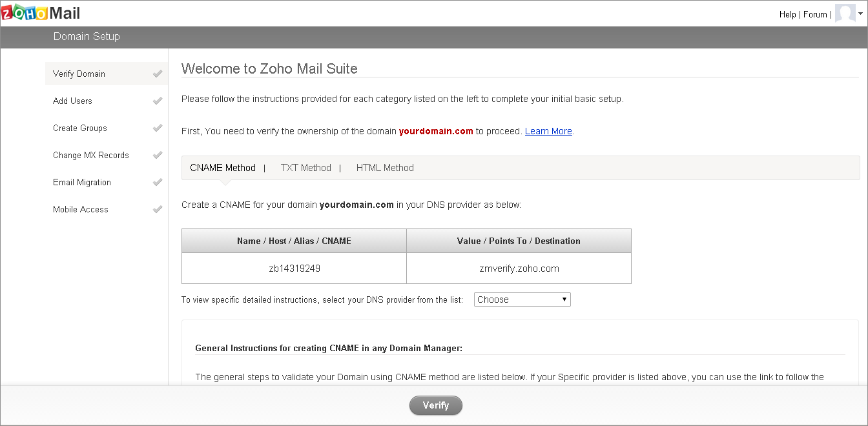Switch to the HTML Method tab
Image resolution: width=868 pixels, height=426 pixels.
tap(384, 168)
